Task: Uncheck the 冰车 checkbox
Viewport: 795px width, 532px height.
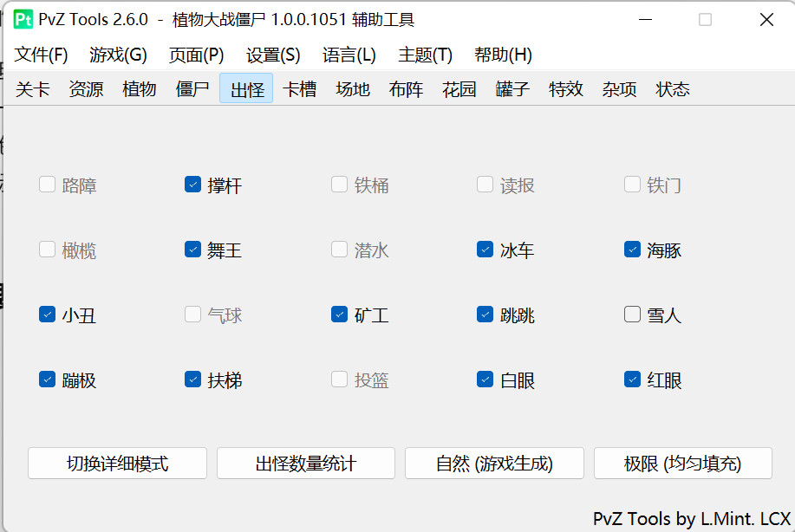Action: 485,250
